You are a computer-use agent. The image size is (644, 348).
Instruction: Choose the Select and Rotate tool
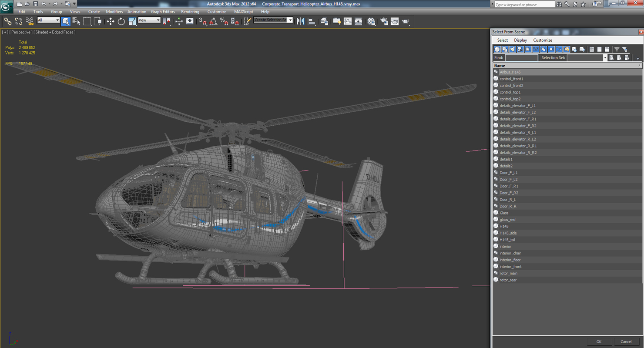pyautogui.click(x=121, y=21)
